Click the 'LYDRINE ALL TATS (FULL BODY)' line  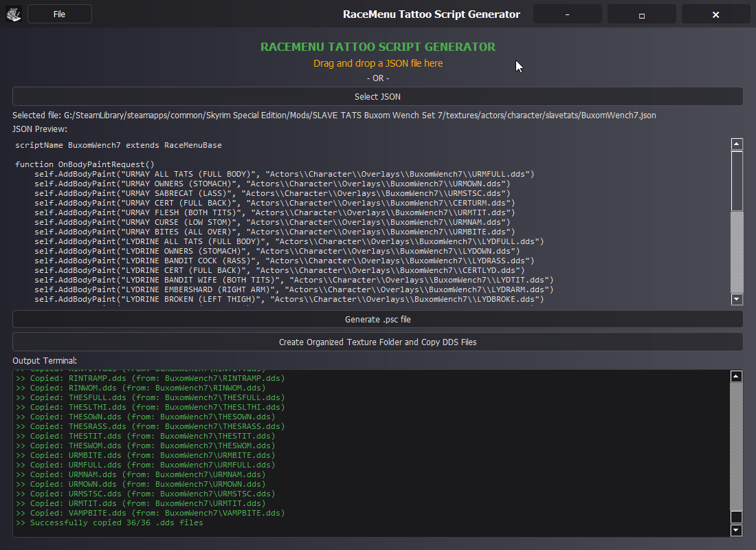(x=289, y=242)
